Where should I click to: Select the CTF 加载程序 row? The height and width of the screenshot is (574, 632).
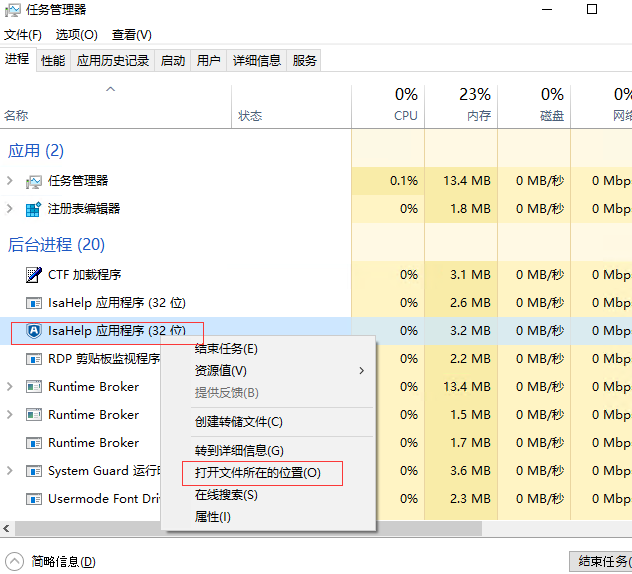pos(316,275)
